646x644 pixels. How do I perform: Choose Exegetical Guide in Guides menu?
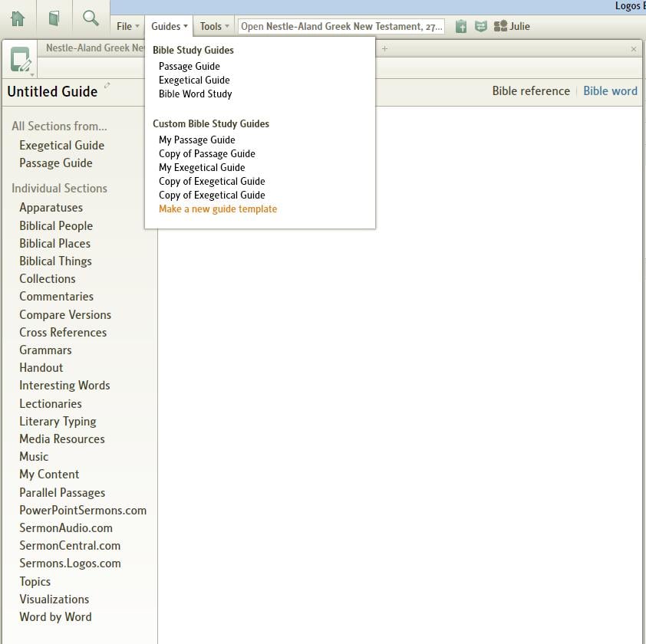coord(194,80)
